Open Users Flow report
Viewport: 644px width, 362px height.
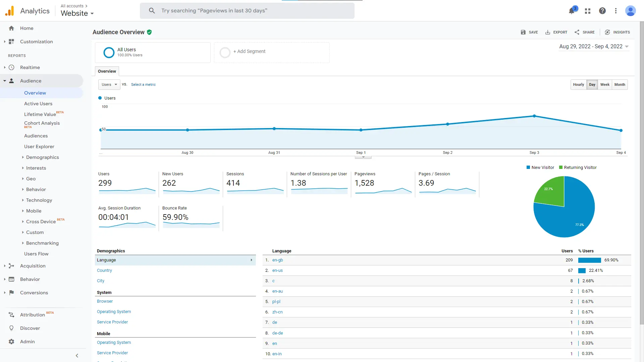tap(36, 254)
